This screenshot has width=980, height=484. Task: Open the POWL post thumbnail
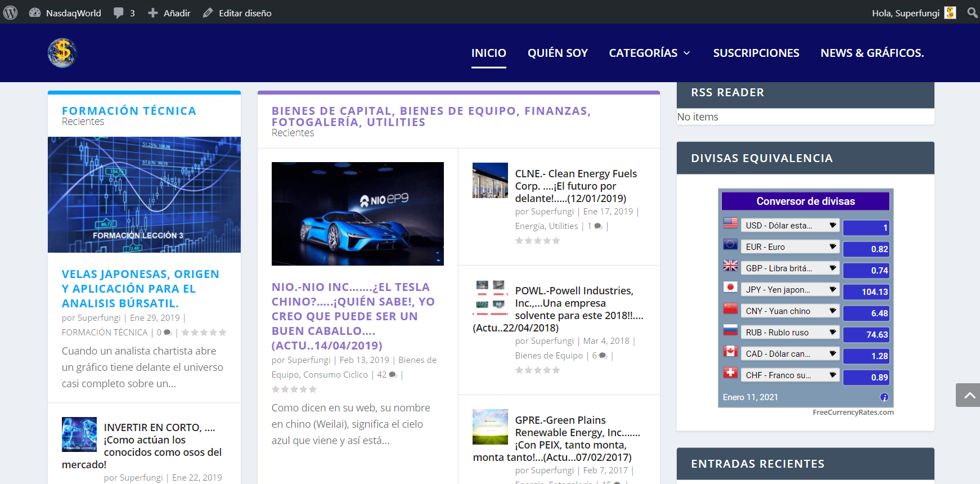490,297
